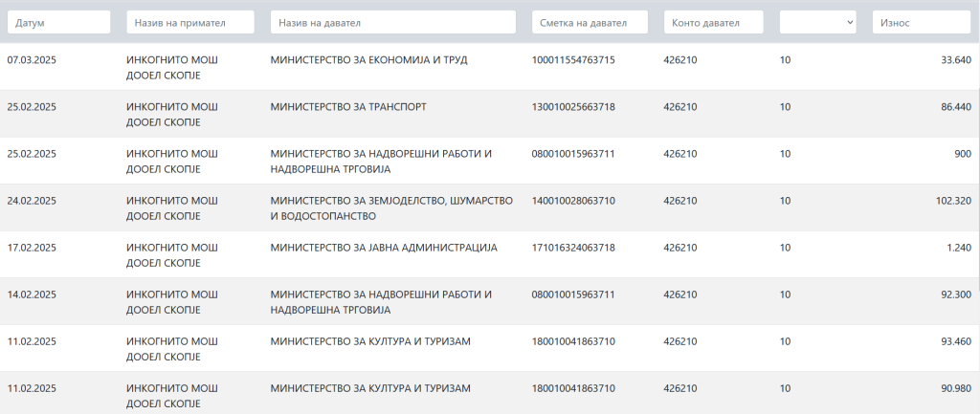Focus the Износ filter input

921,22
